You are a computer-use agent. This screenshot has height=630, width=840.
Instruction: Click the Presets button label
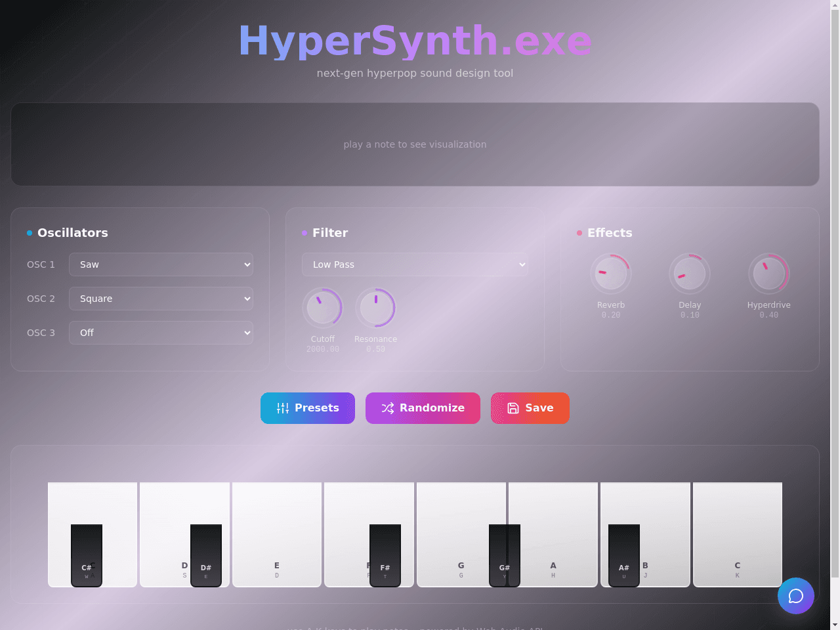pyautogui.click(x=317, y=408)
